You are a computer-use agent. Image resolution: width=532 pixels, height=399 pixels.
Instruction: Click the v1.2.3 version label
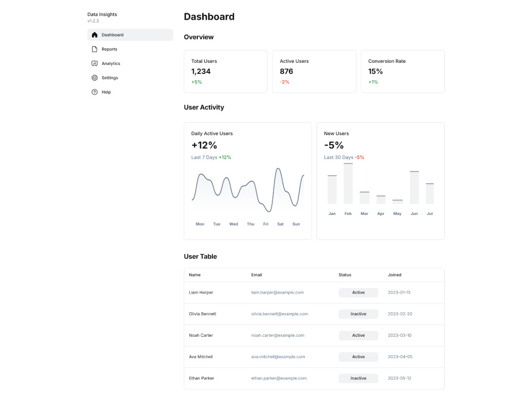[93, 21]
